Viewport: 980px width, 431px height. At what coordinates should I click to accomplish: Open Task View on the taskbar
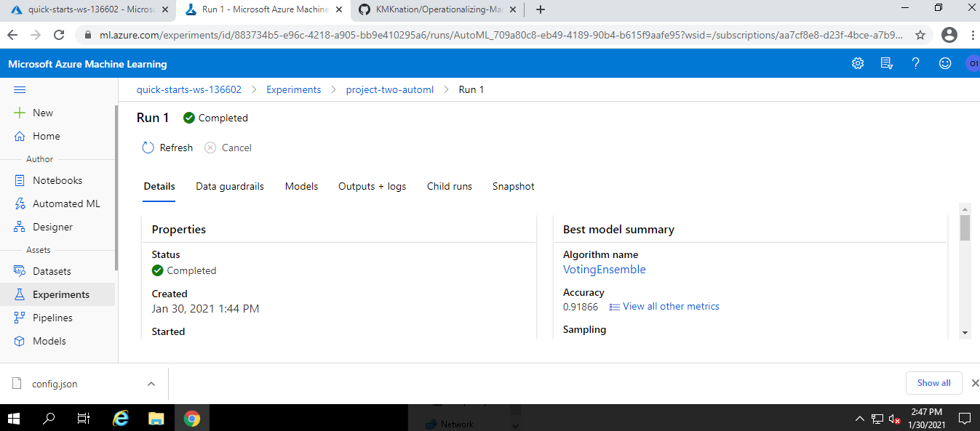tap(84, 418)
